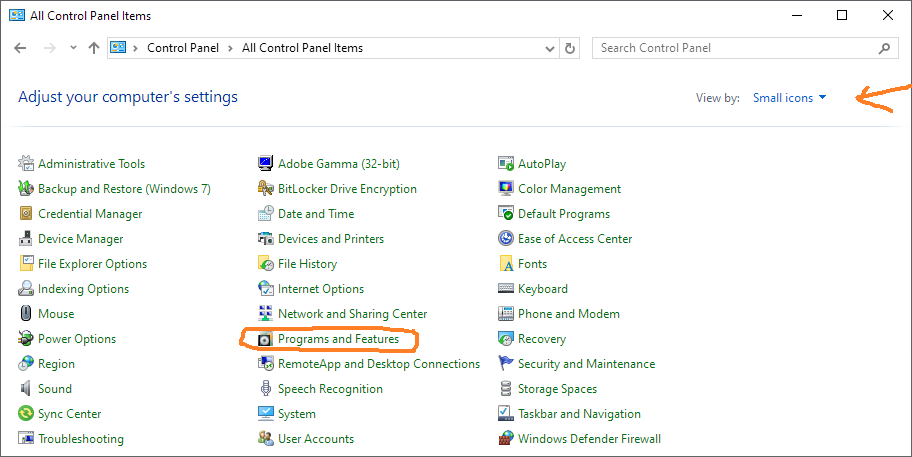Open Network and Sharing Center link
This screenshot has height=457, width=912.
click(352, 314)
